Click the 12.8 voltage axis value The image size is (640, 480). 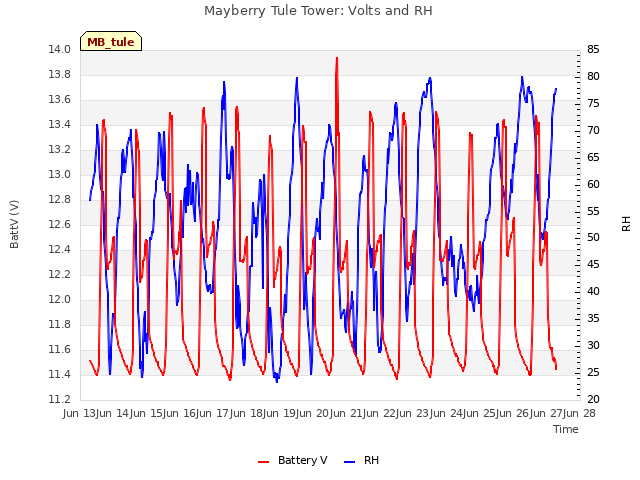[60, 200]
